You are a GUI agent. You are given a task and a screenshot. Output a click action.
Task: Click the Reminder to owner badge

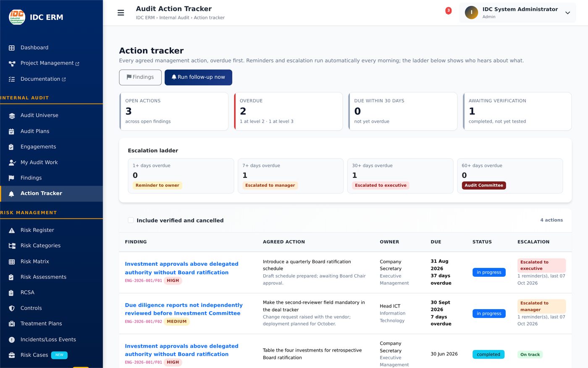pyautogui.click(x=157, y=185)
